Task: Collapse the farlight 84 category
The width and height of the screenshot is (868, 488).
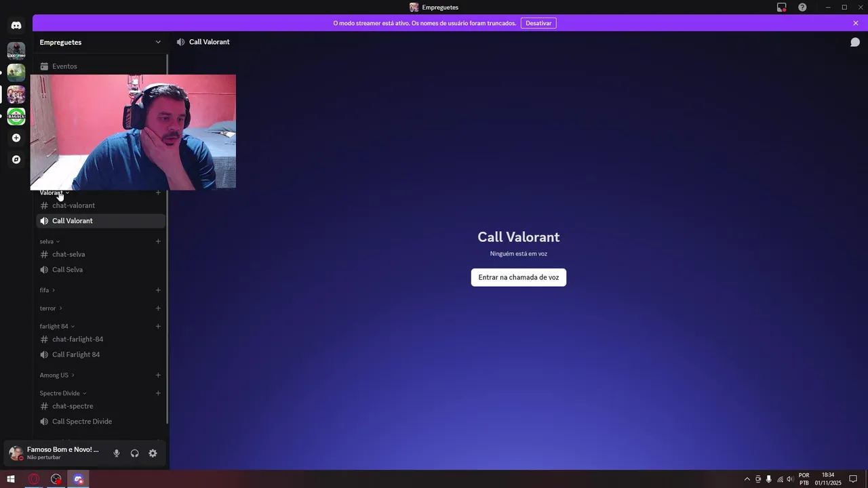Action: tap(57, 326)
